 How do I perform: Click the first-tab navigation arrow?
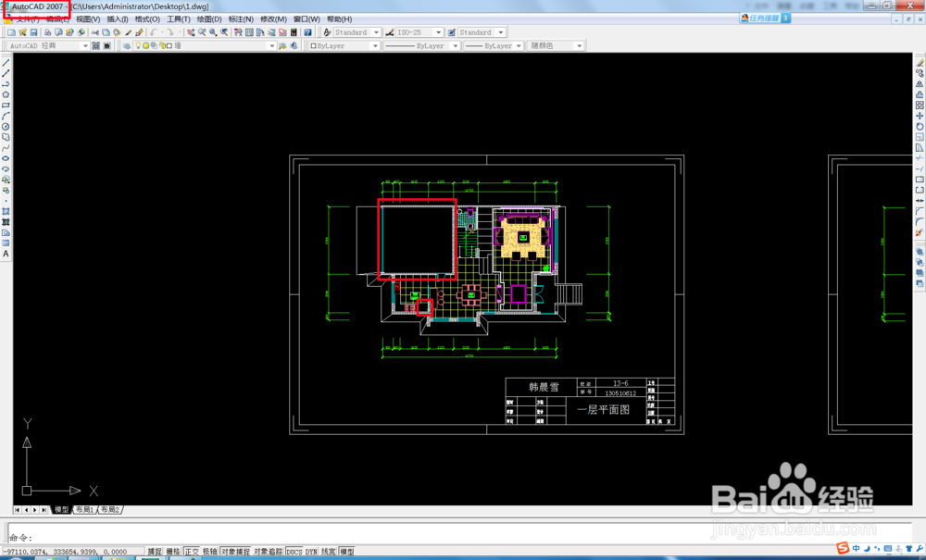[x=17, y=510]
